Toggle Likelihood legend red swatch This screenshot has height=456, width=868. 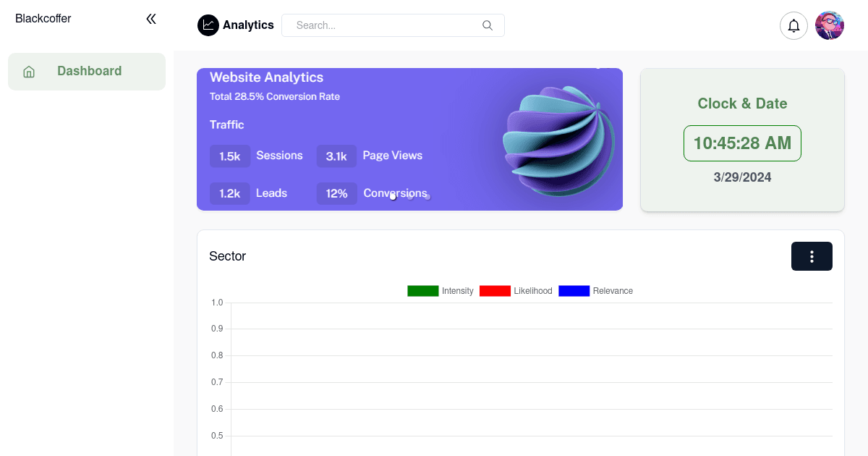click(495, 291)
